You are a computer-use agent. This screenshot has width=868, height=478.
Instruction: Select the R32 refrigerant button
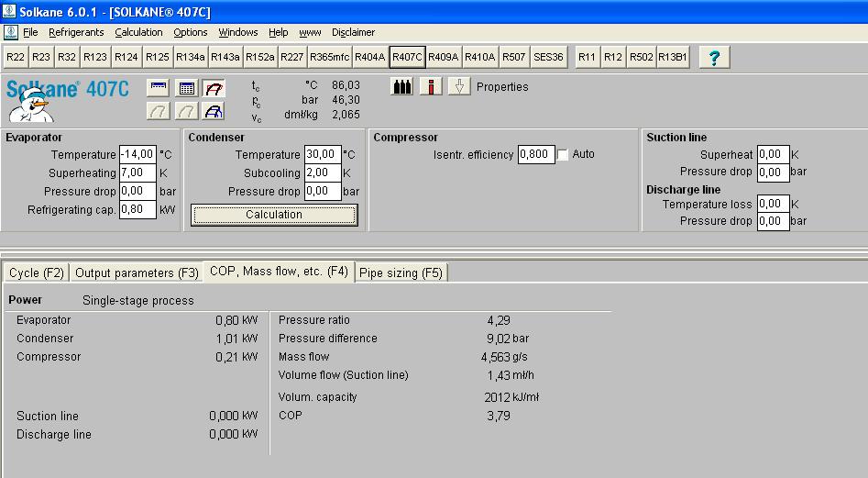tap(66, 57)
